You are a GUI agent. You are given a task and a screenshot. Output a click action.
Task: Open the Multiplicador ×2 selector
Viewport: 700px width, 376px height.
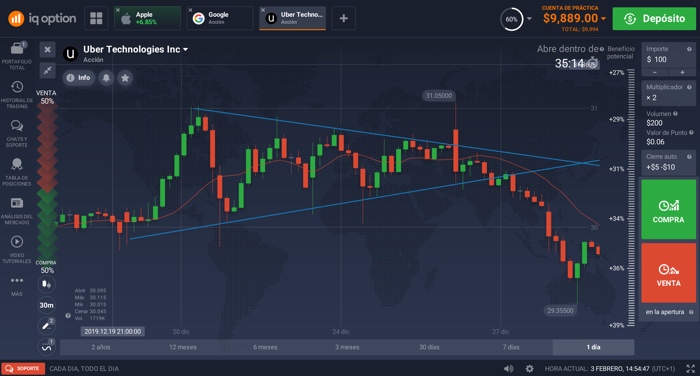tap(668, 93)
